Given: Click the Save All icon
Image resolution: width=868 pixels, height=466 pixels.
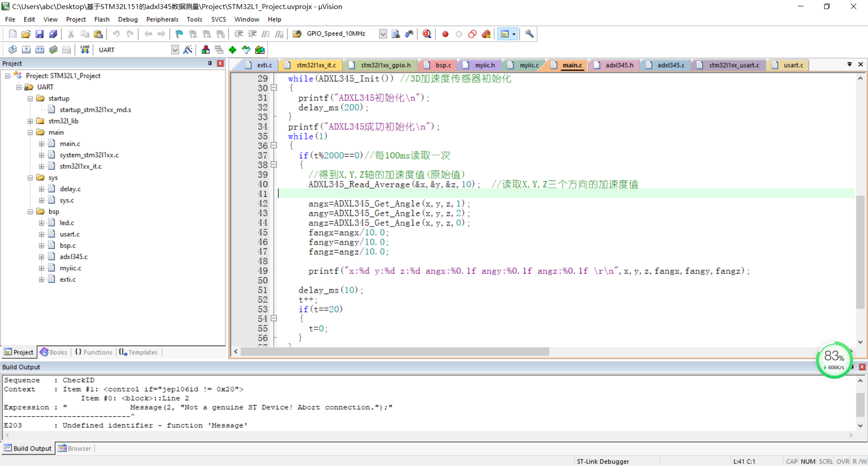Looking at the screenshot, I should [53, 34].
